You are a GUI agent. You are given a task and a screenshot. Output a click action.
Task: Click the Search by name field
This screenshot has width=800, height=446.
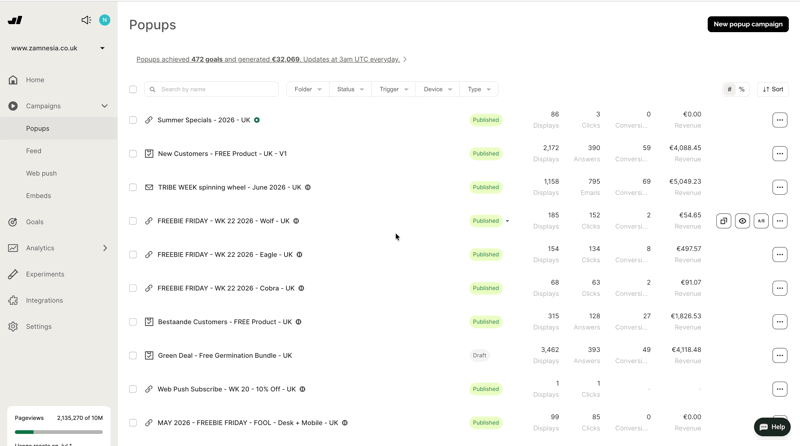tap(211, 89)
